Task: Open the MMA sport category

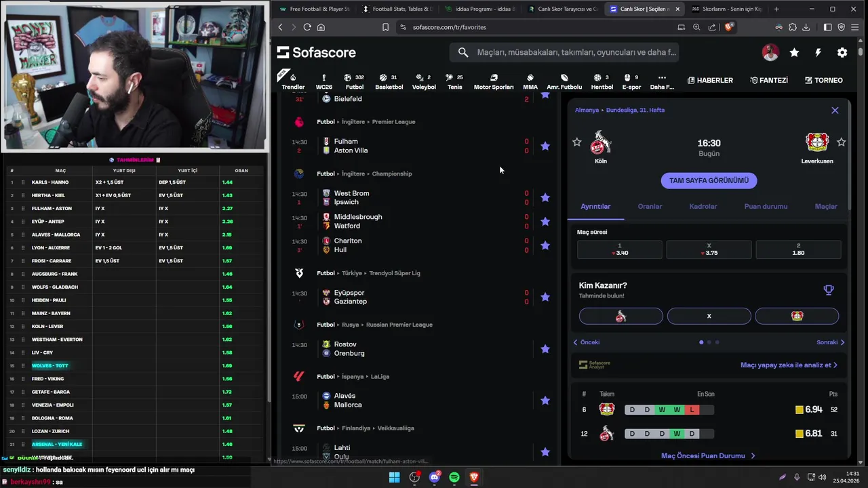Action: point(530,81)
